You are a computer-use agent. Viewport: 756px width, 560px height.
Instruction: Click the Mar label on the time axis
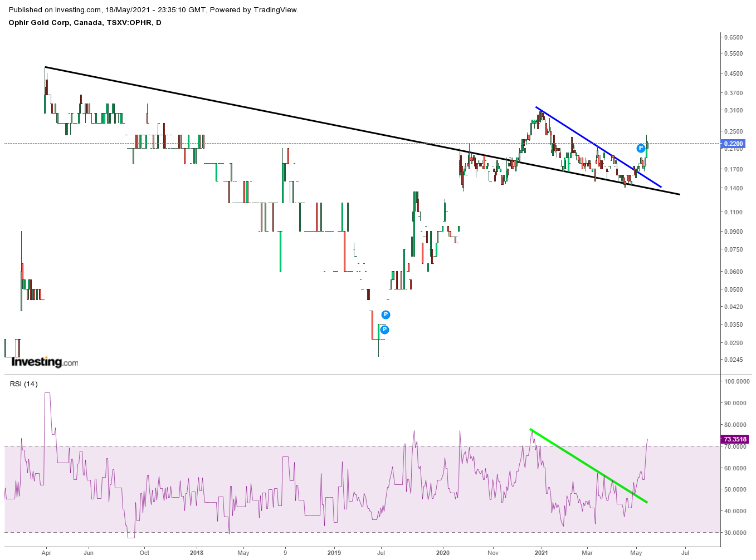click(587, 553)
